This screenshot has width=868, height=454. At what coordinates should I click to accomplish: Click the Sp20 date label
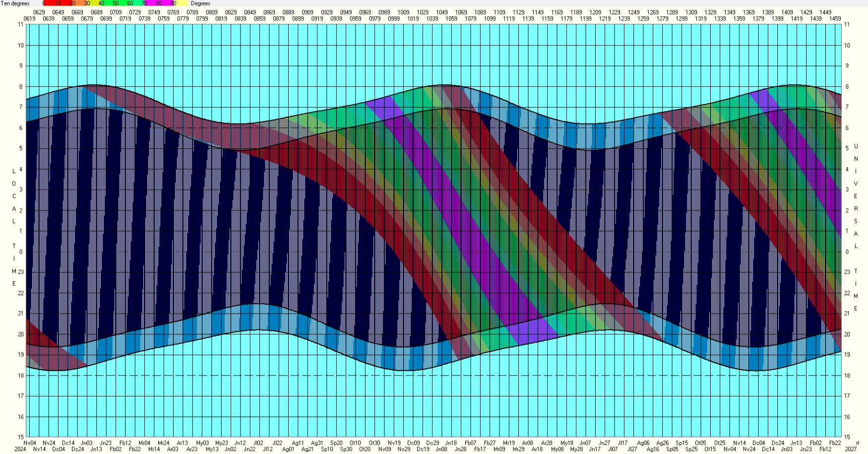[x=336, y=443]
